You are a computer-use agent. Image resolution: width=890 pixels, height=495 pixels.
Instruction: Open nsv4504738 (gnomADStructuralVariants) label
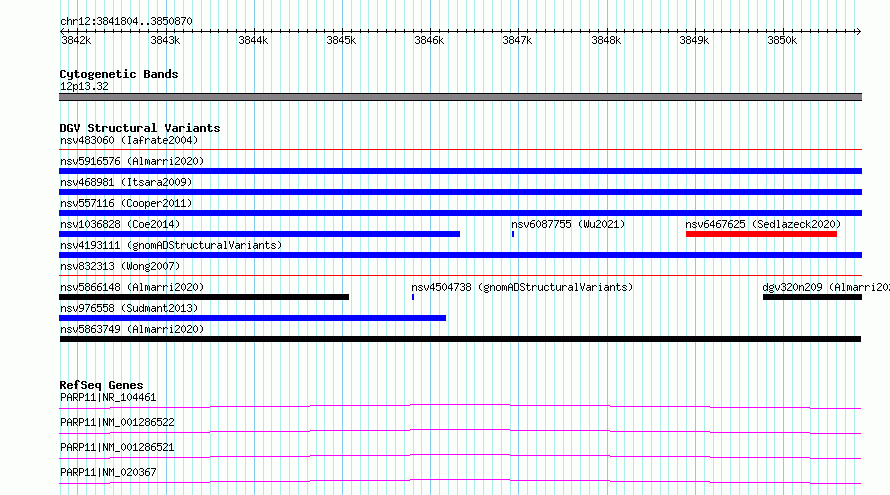522,287
